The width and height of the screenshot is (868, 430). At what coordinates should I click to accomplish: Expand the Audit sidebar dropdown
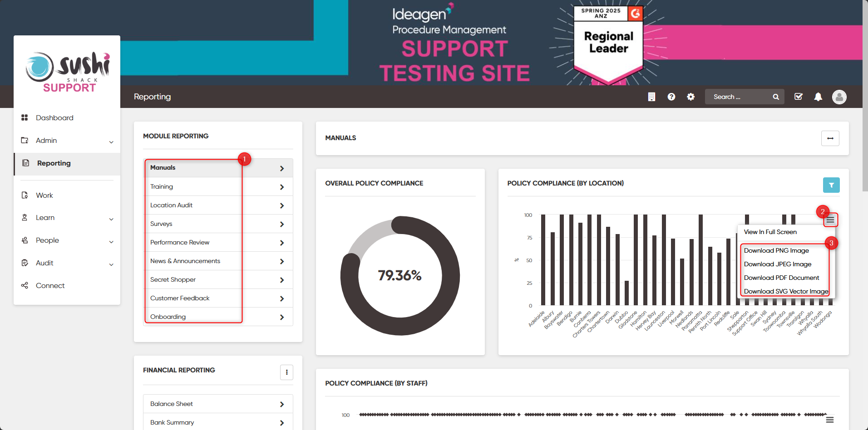pos(67,263)
